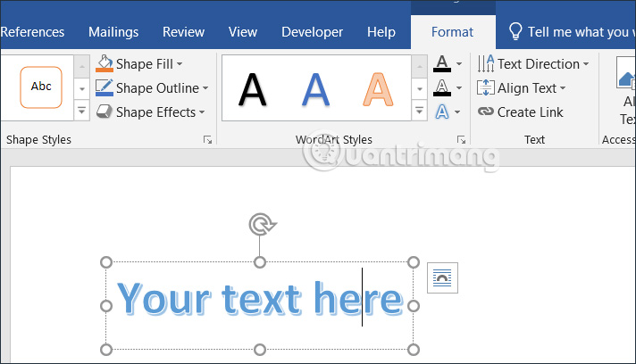Select the Format tab
The image size is (636, 364).
tap(452, 32)
